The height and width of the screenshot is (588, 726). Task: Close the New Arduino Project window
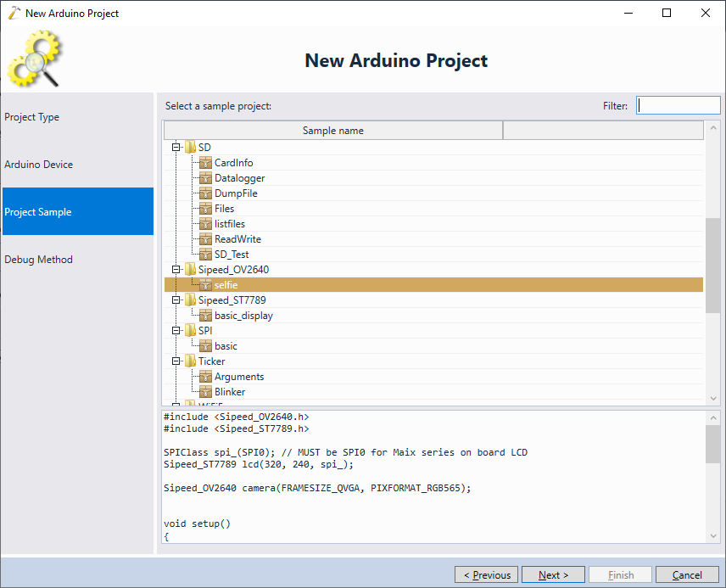[x=705, y=13]
